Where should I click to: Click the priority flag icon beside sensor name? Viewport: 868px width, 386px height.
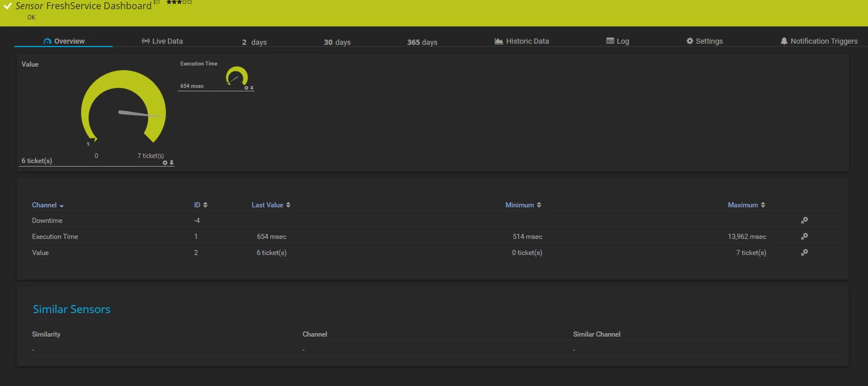[x=157, y=3]
